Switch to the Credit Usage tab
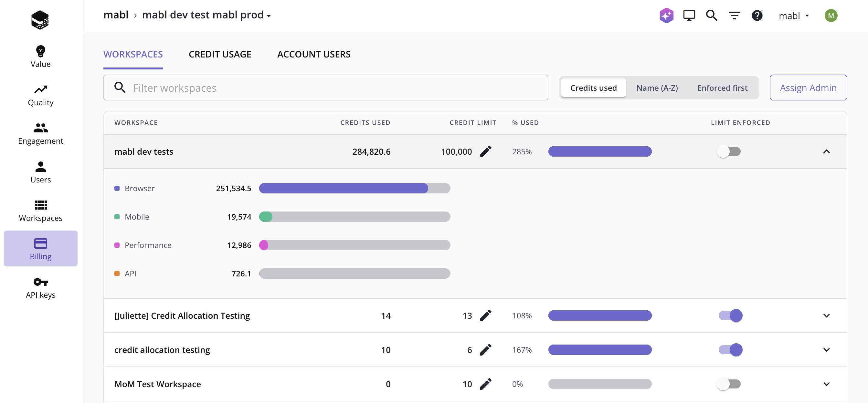Screen dimensions: 868x403 (x=220, y=54)
